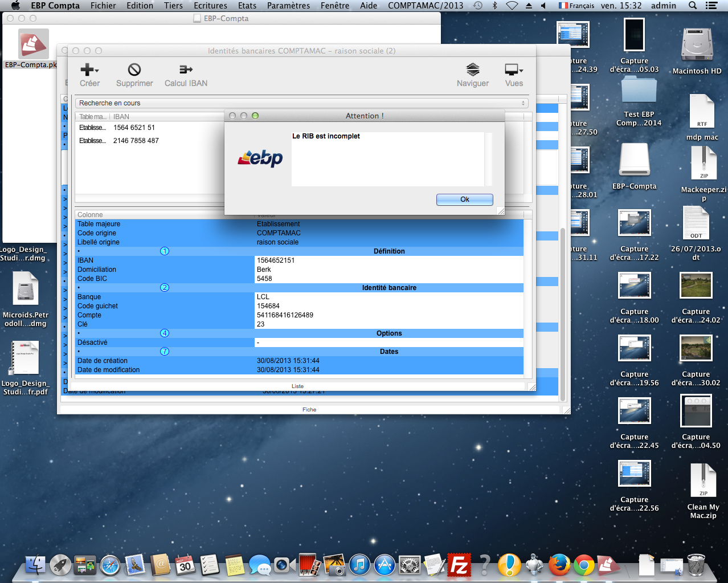Open the Notification Center icon
Image resolution: width=728 pixels, height=583 pixels.
coord(711,6)
